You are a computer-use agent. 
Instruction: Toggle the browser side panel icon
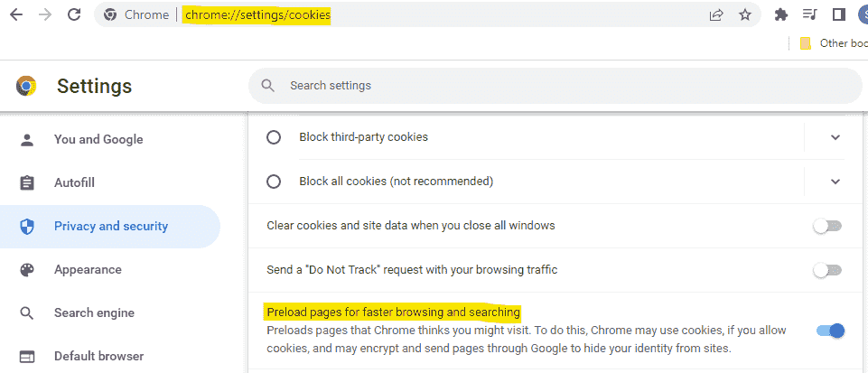click(x=839, y=14)
